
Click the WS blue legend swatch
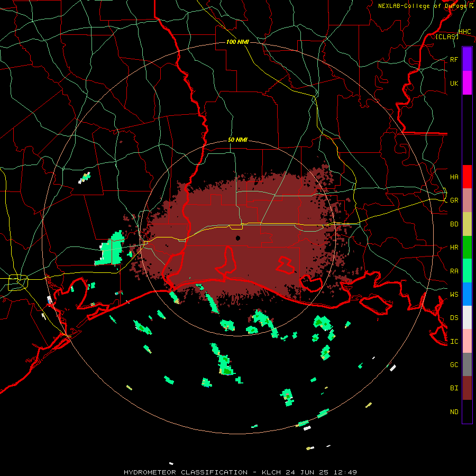click(467, 294)
